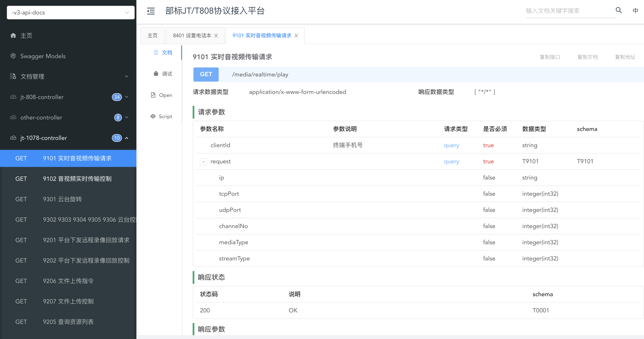Click the T0001 response schema
The height and width of the screenshot is (339, 644).
point(540,310)
